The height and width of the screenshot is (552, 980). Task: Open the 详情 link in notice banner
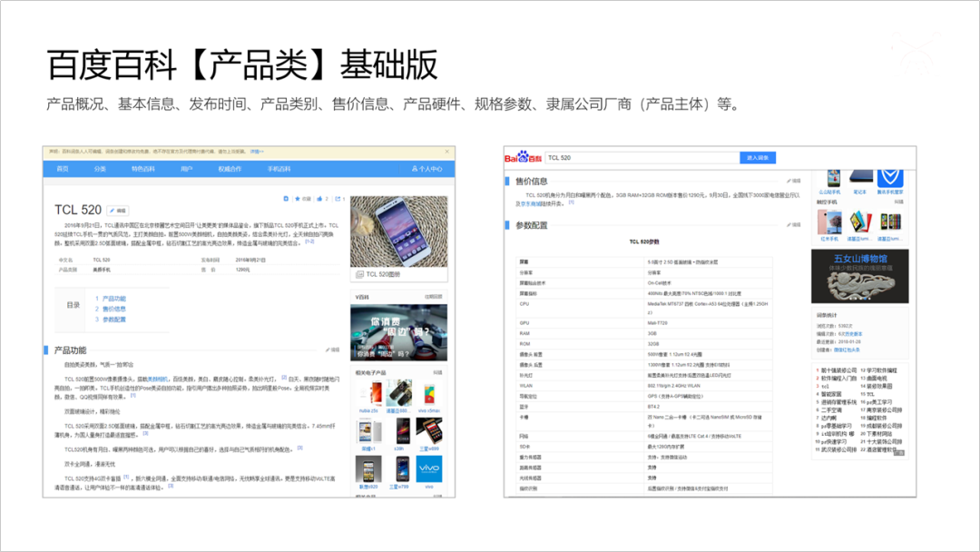coord(256,152)
